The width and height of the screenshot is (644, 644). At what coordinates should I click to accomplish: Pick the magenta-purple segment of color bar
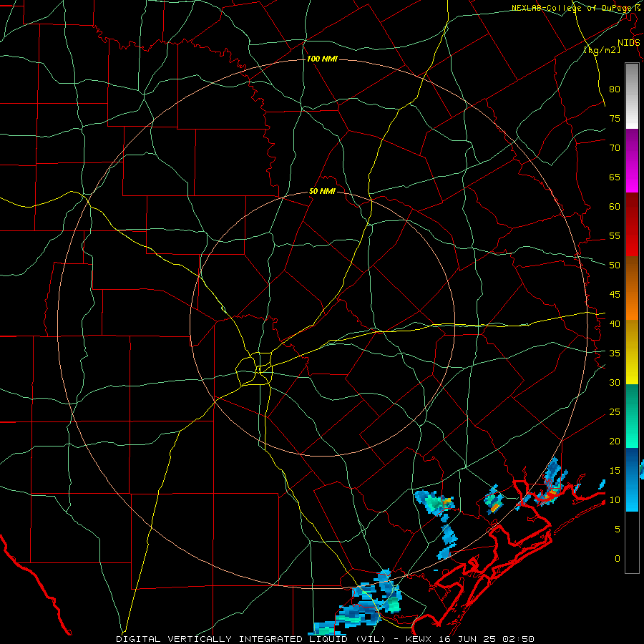point(632,161)
